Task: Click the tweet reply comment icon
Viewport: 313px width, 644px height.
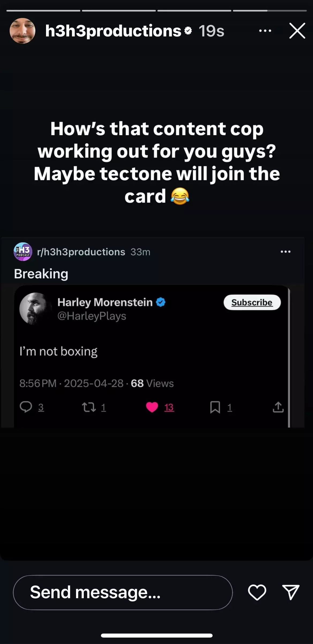Action: [26, 407]
